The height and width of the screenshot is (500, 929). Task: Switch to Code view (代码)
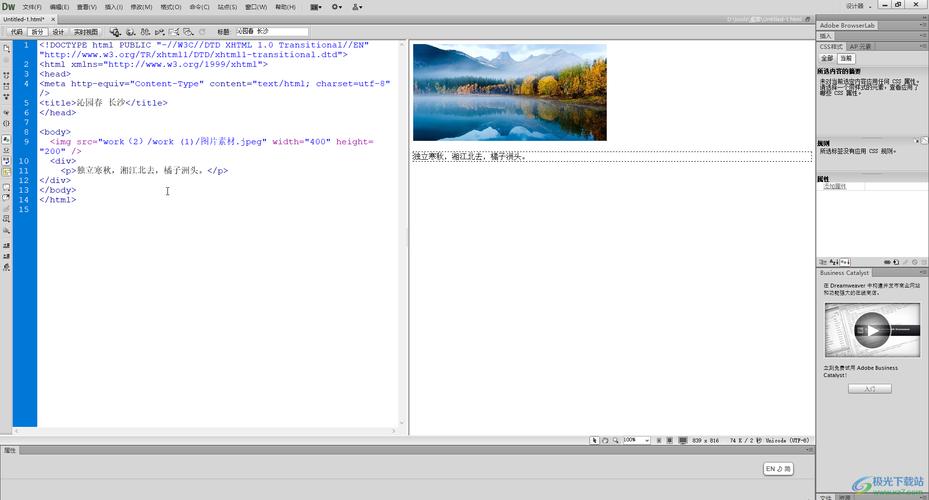pos(16,32)
